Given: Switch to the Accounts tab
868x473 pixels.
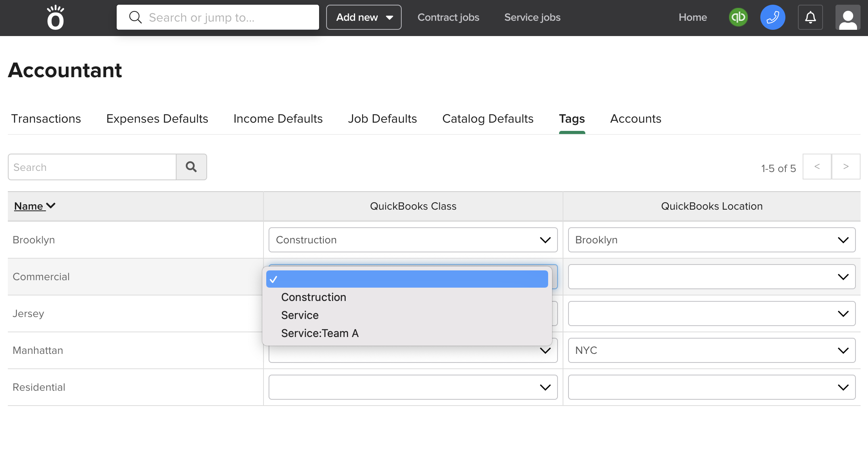Looking at the screenshot, I should click(x=635, y=119).
